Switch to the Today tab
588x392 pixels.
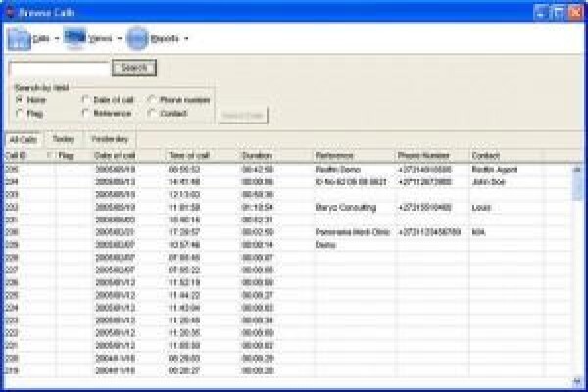click(x=64, y=139)
